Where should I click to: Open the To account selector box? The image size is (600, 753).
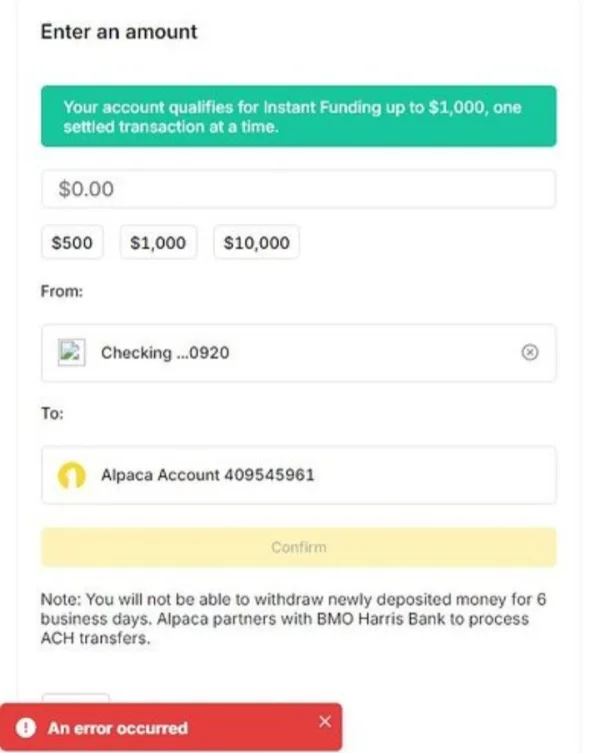click(298, 475)
